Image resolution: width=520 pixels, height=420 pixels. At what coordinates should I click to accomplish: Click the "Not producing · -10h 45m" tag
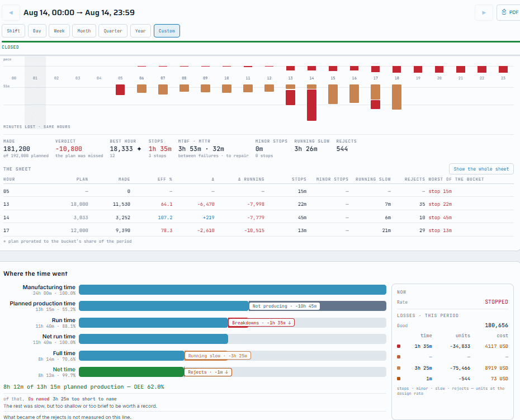(285, 306)
